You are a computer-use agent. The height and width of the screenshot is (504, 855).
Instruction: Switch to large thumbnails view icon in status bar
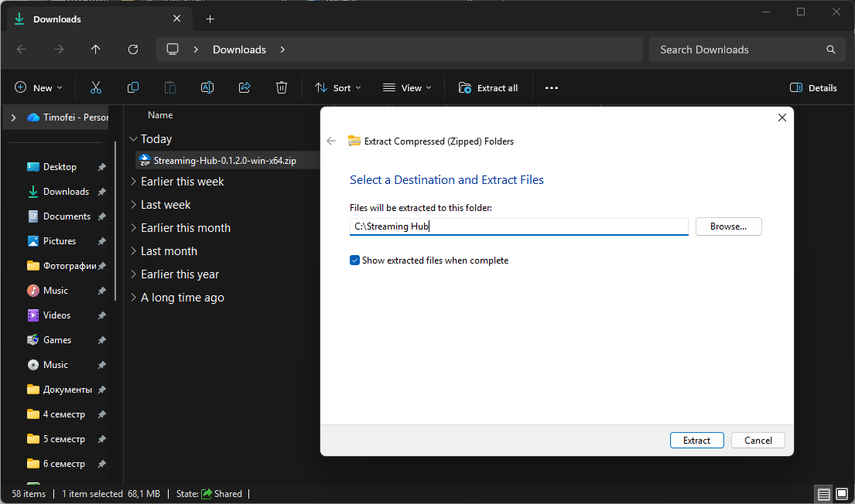842,494
